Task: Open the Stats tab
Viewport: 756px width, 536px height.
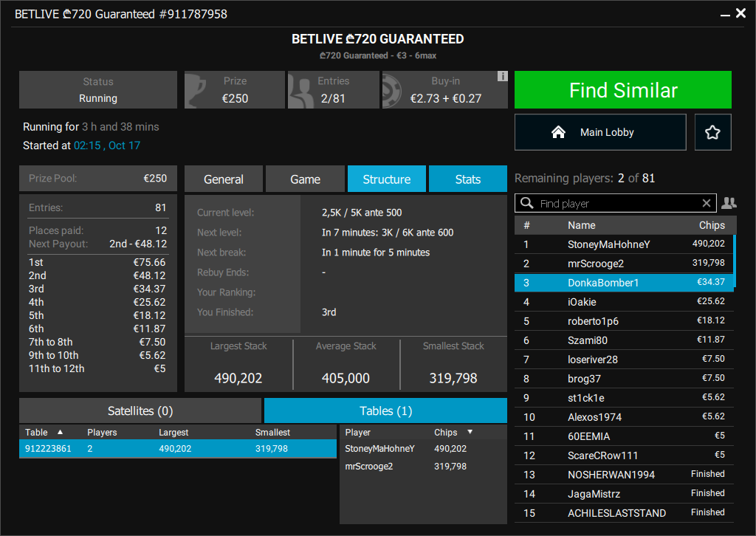Action: [x=467, y=179]
